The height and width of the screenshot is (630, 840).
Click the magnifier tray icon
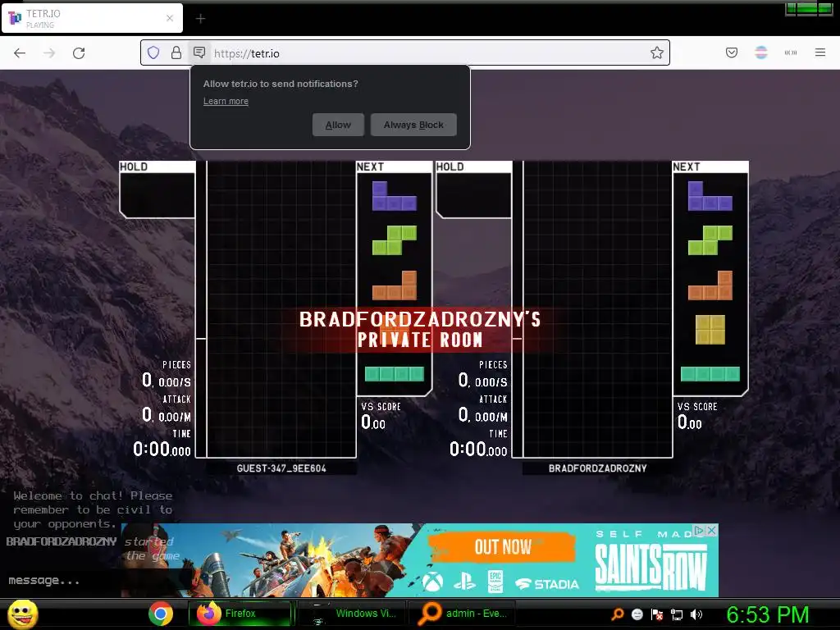click(618, 614)
